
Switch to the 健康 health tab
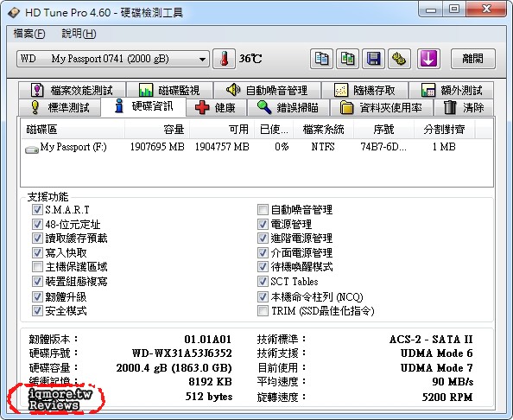point(216,107)
